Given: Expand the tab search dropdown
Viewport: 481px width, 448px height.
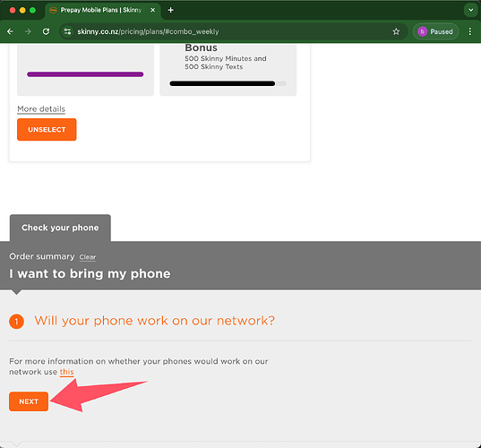Looking at the screenshot, I should pyautogui.click(x=470, y=10).
